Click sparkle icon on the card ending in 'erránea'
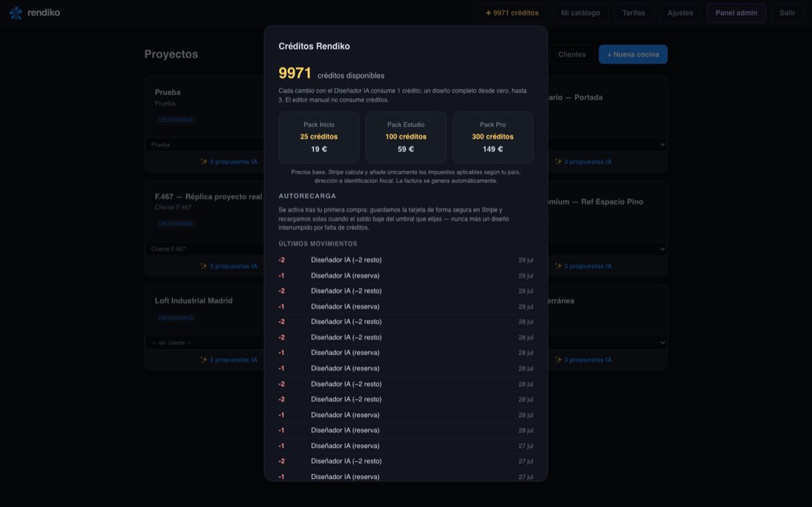 (x=558, y=359)
